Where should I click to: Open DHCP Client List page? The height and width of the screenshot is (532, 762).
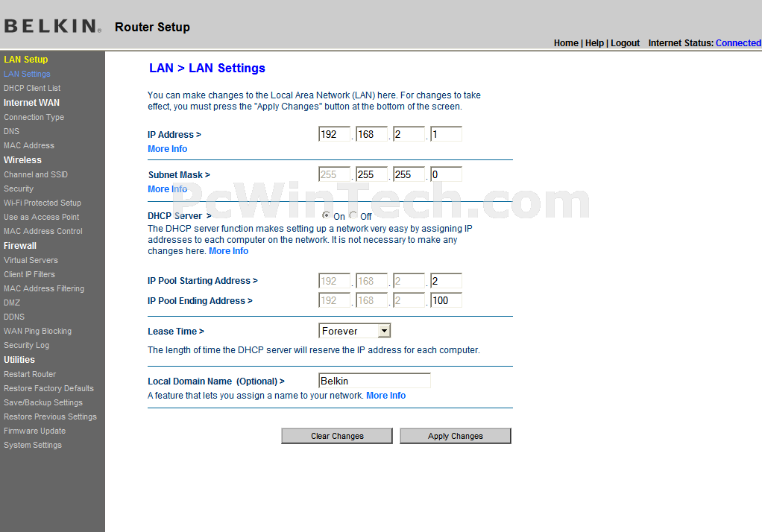(x=32, y=88)
